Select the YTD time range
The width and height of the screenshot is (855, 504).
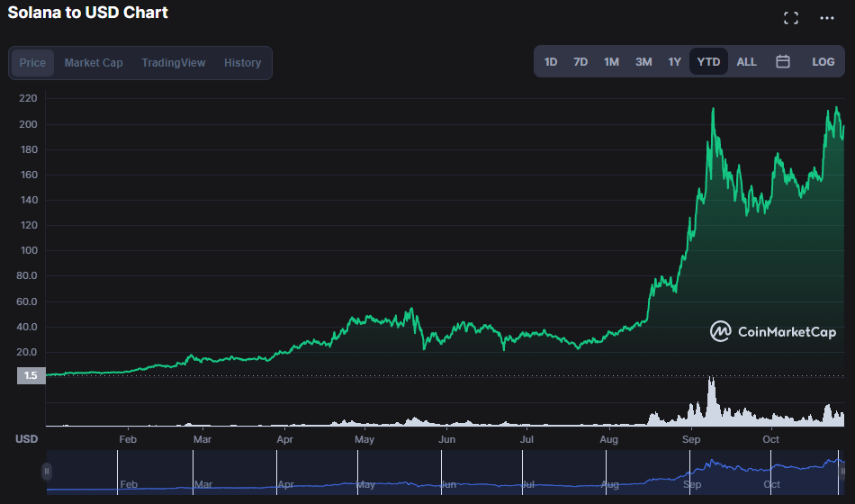click(708, 61)
